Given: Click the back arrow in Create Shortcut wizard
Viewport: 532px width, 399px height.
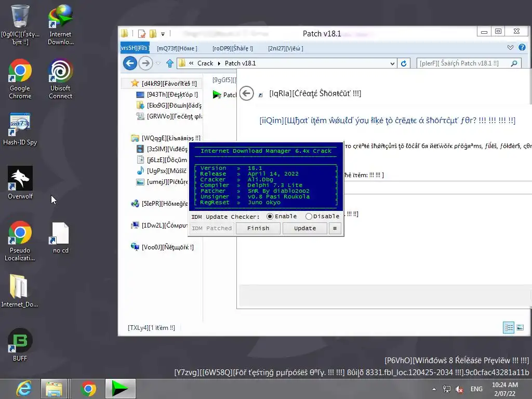Looking at the screenshot, I should click(247, 93).
